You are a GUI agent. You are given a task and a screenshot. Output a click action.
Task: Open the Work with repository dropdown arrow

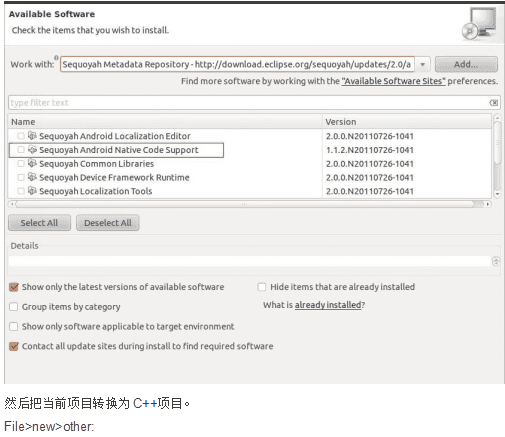(423, 64)
